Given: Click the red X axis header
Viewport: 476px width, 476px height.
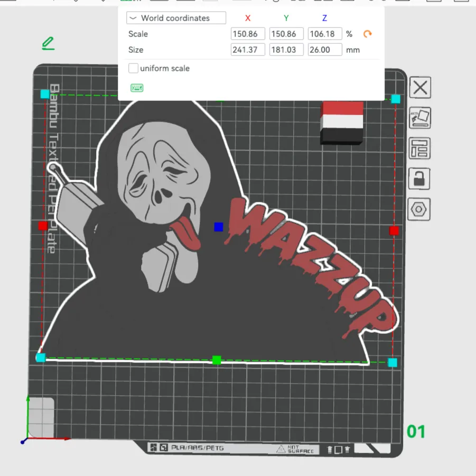Looking at the screenshot, I should click(248, 18).
